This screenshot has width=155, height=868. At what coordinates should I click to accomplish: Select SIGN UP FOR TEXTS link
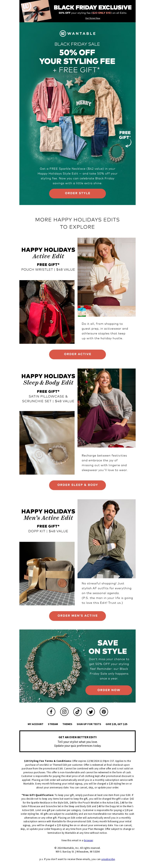[x=89, y=724]
